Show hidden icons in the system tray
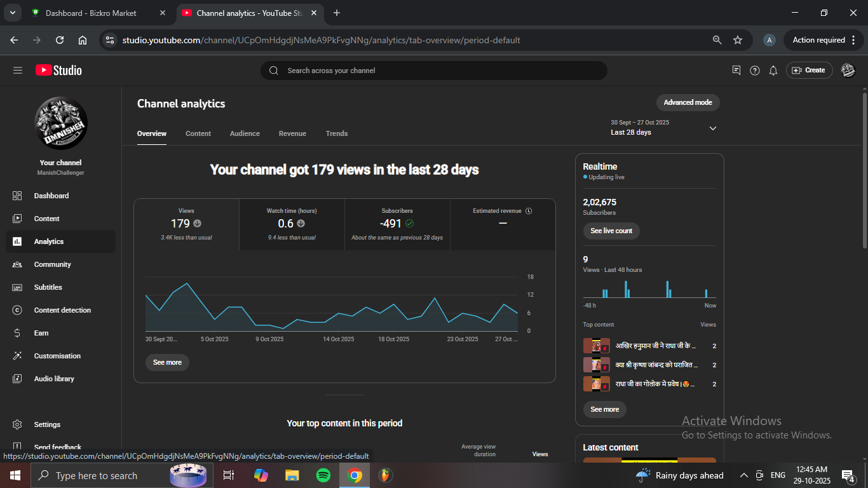868x488 pixels. pyautogui.click(x=743, y=475)
